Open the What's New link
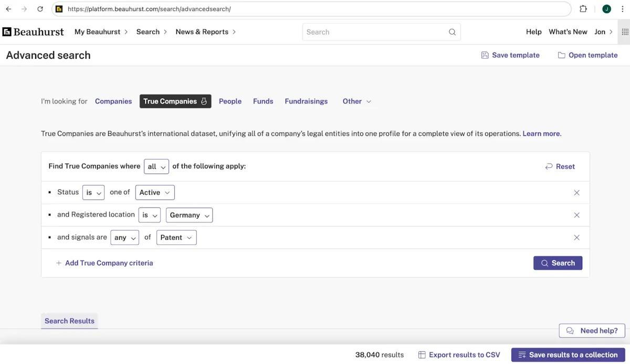 coord(568,32)
